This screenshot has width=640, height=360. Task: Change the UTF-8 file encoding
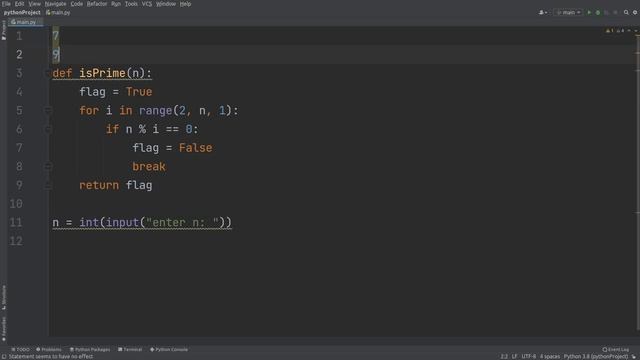point(529,357)
